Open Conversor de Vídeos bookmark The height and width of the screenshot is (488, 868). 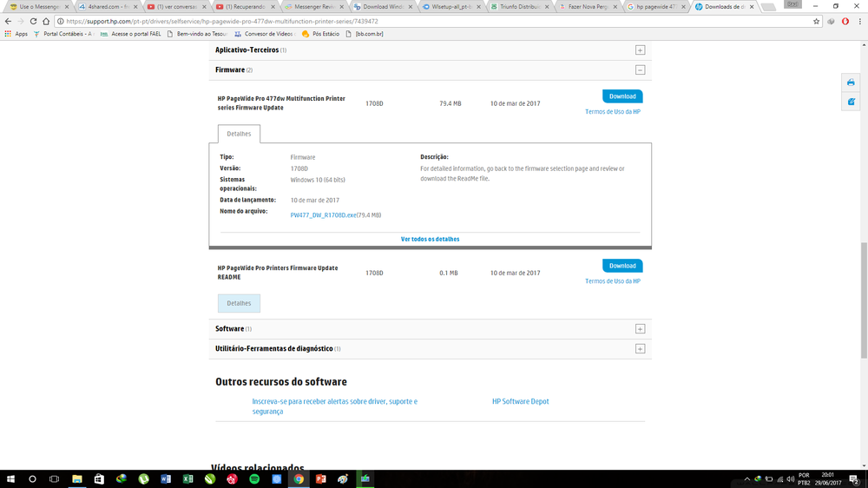pos(265,34)
